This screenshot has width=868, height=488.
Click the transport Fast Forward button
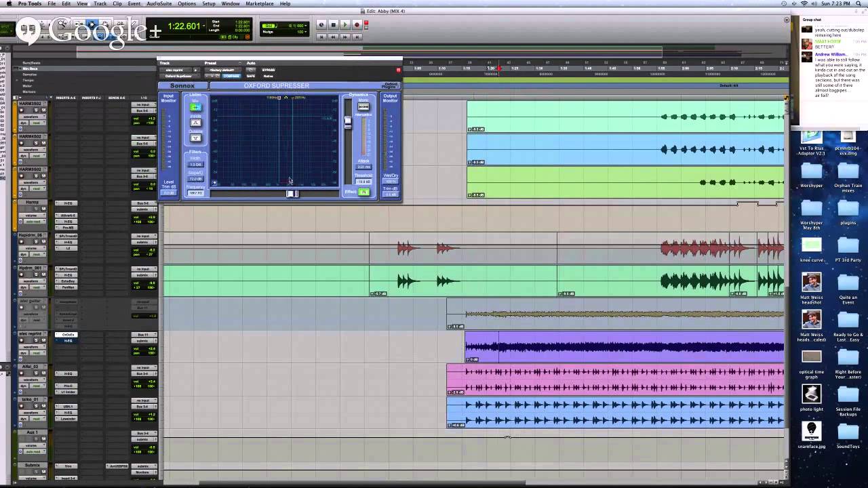click(345, 37)
